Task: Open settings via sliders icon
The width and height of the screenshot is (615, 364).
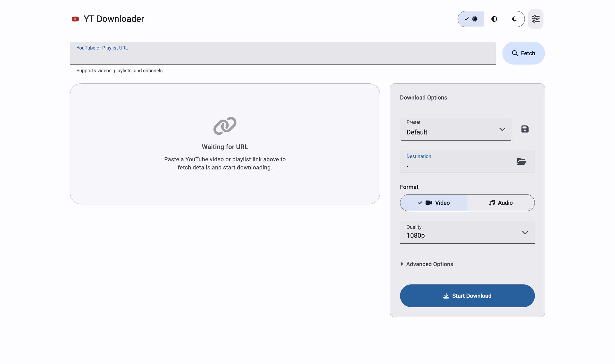Action: (x=535, y=19)
